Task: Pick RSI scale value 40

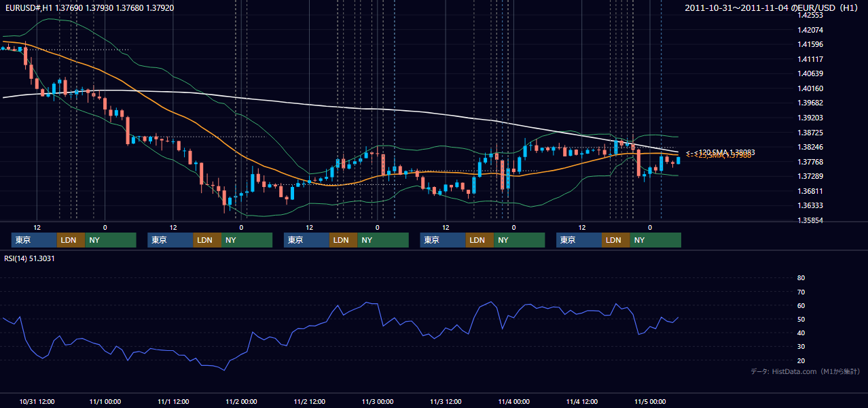Action: click(801, 333)
